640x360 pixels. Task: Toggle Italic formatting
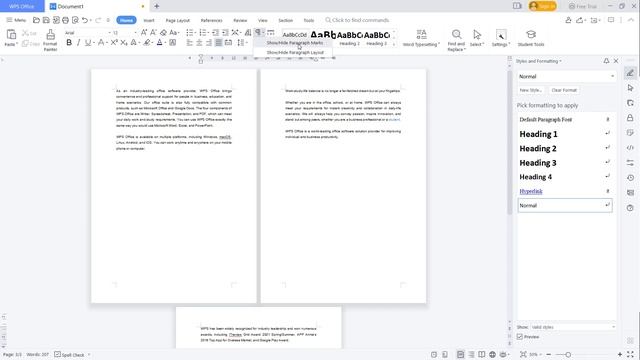click(78, 42)
